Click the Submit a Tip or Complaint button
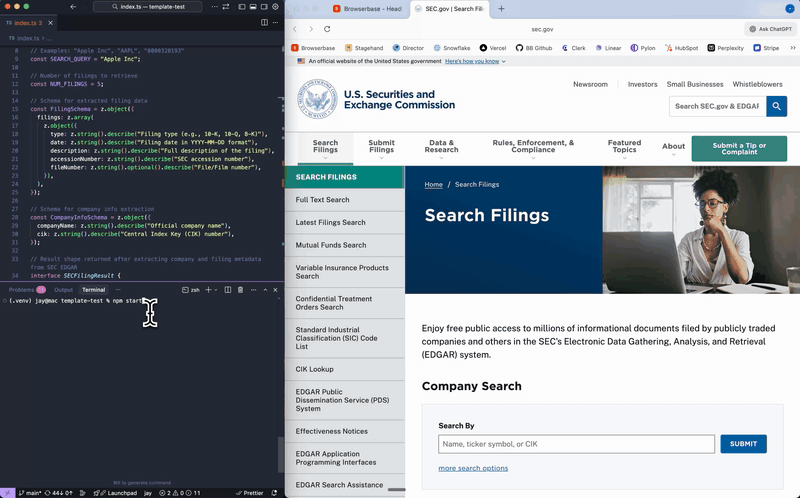800x498 pixels. tap(739, 148)
